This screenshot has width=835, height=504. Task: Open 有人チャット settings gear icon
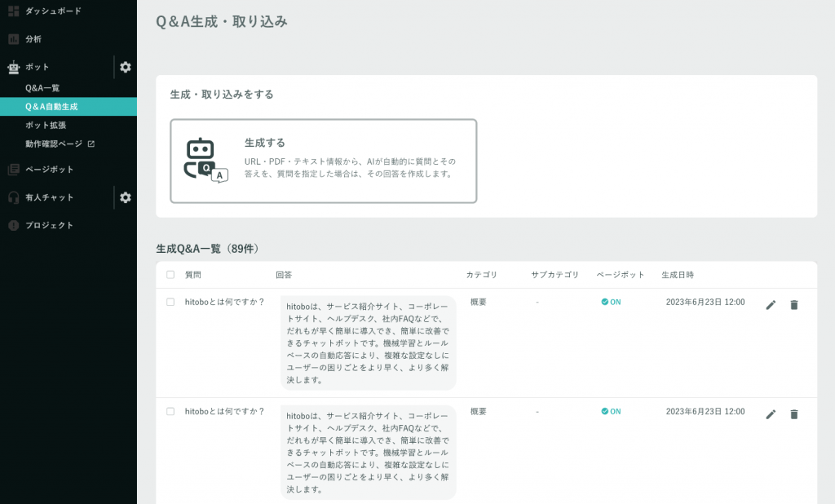(125, 197)
